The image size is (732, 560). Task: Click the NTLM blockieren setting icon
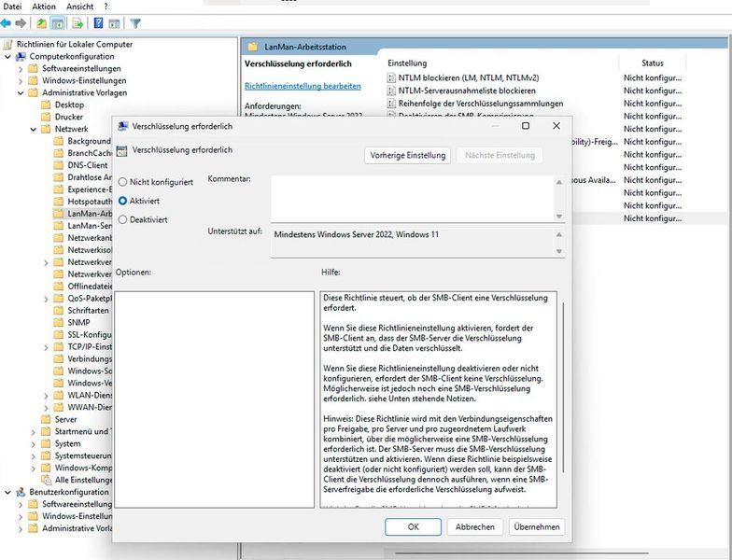click(x=391, y=77)
